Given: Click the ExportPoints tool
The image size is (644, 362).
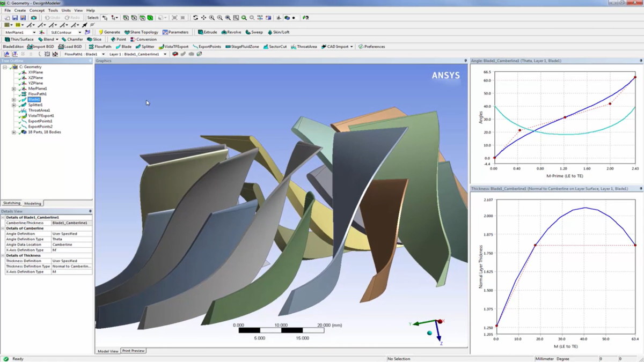Looking at the screenshot, I should coord(207,47).
